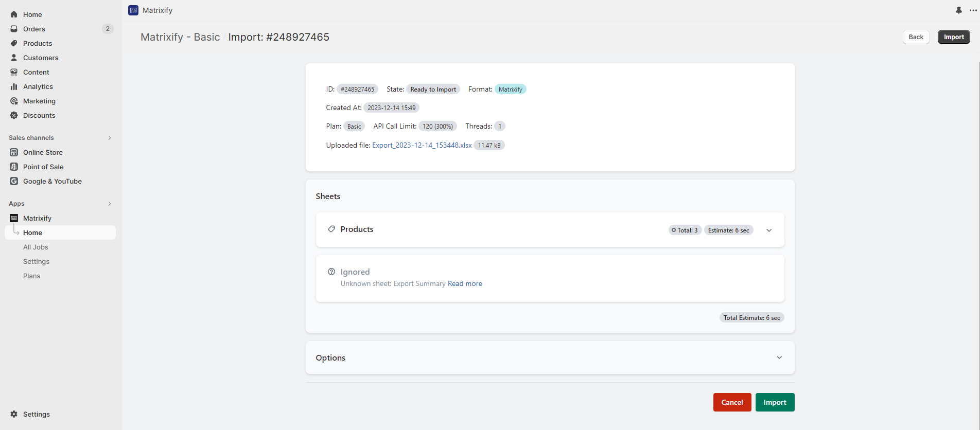
Task: Click the Back button in the header
Action: pos(916,37)
